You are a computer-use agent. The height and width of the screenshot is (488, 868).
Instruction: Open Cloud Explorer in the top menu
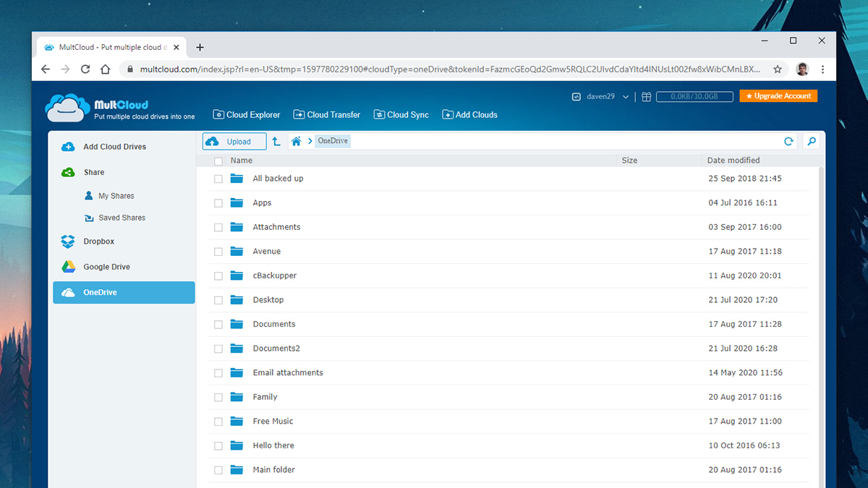247,114
